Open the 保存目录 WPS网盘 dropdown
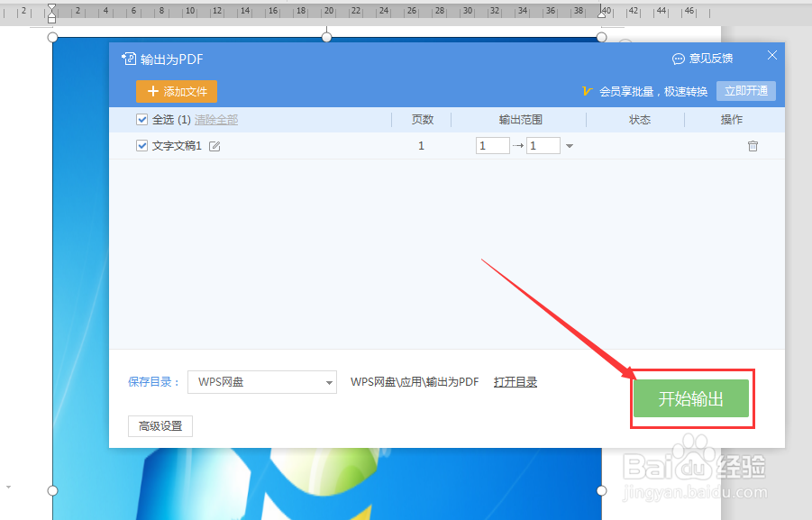812x520 pixels. pos(261,382)
